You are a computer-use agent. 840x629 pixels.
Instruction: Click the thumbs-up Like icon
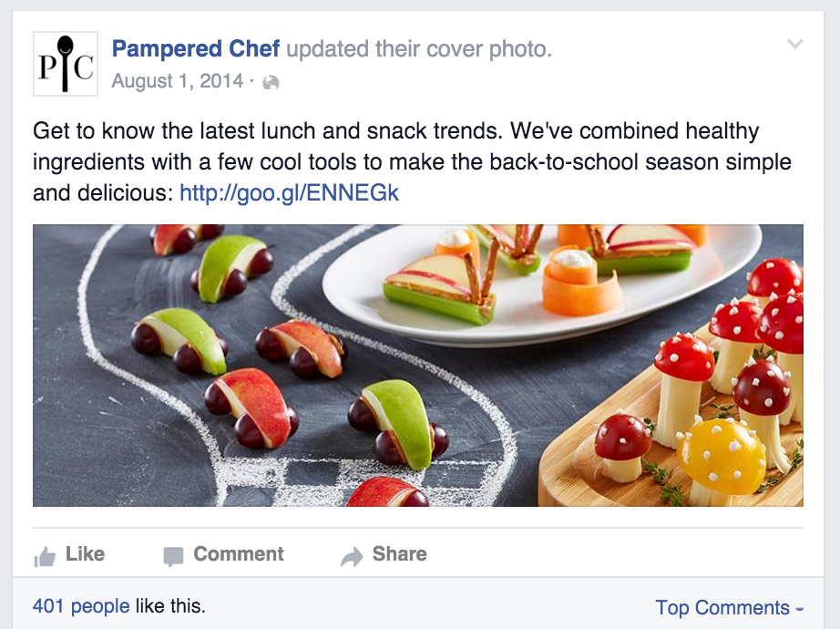[44, 556]
